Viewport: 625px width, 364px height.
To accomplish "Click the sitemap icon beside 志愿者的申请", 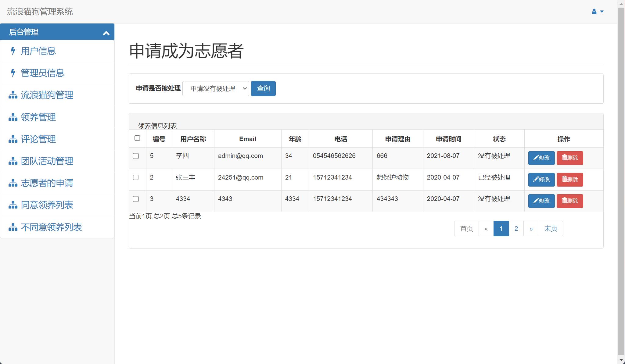I will [x=13, y=183].
